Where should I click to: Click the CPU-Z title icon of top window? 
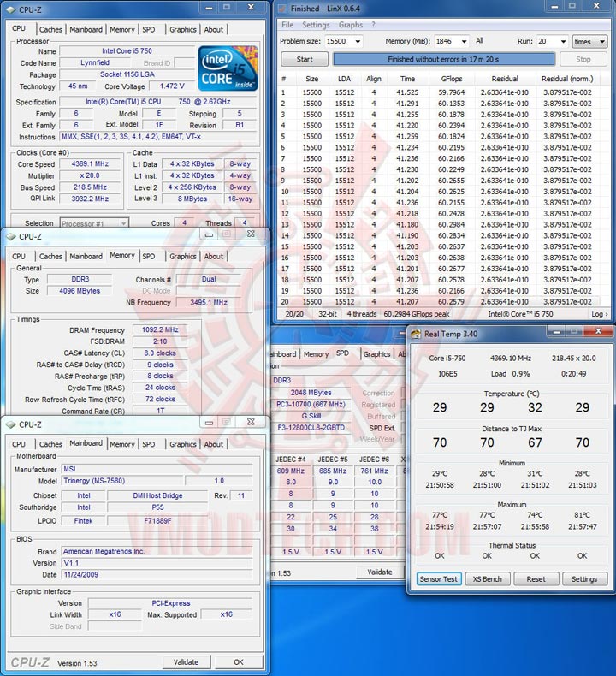pos(10,9)
